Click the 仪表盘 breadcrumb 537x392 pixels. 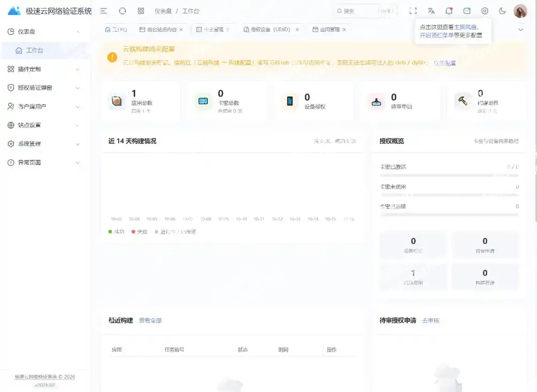click(x=163, y=11)
